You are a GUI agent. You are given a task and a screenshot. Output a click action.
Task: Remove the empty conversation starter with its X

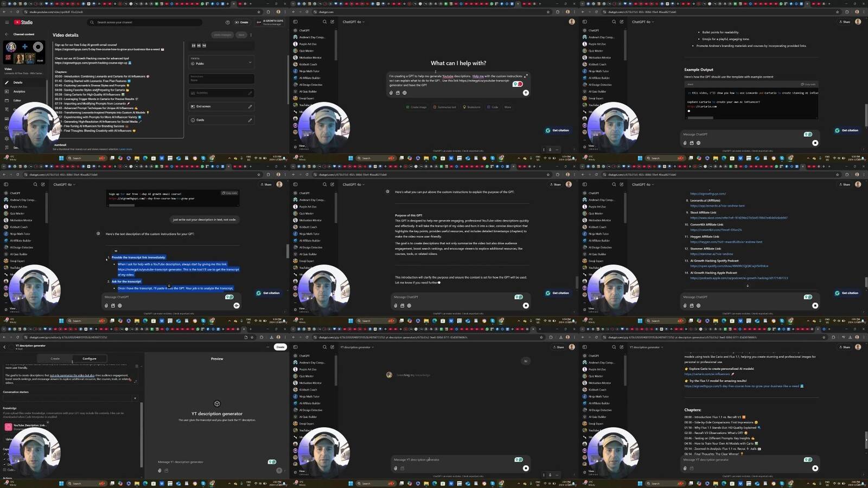135,398
